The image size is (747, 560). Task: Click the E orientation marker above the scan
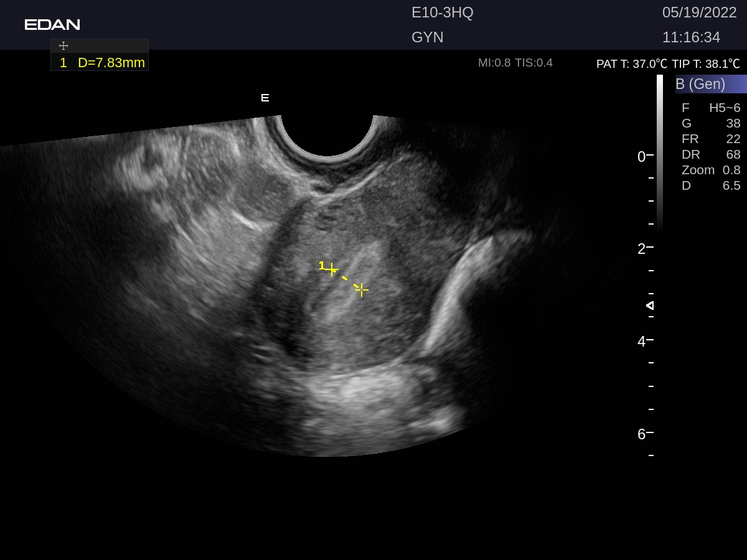265,98
